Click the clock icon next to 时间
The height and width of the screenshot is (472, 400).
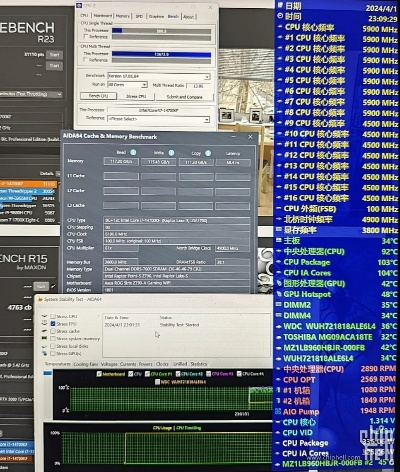280,16
